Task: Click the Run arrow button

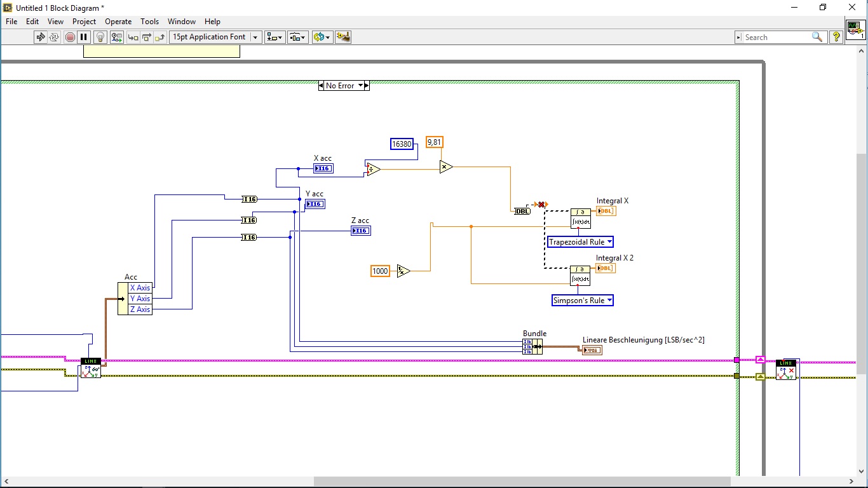Action: (41, 37)
